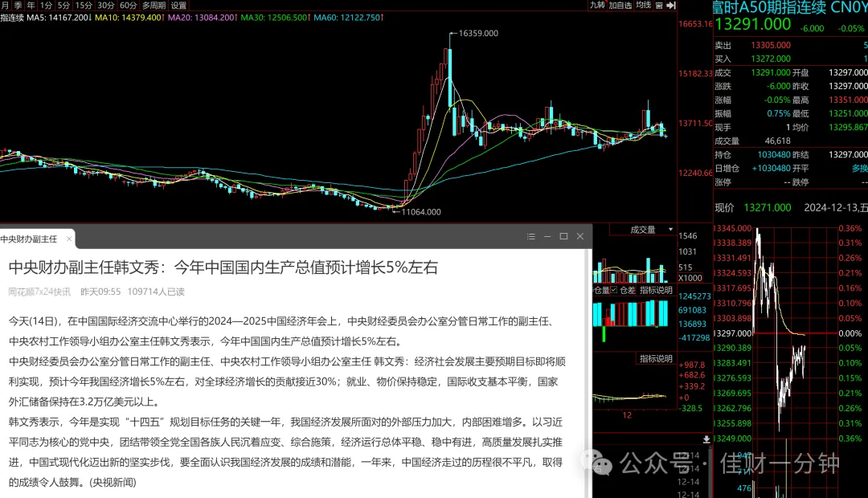868x498 pixels.
Task: Click the 13297.000 baseline on intraday axis
Action: (x=732, y=333)
